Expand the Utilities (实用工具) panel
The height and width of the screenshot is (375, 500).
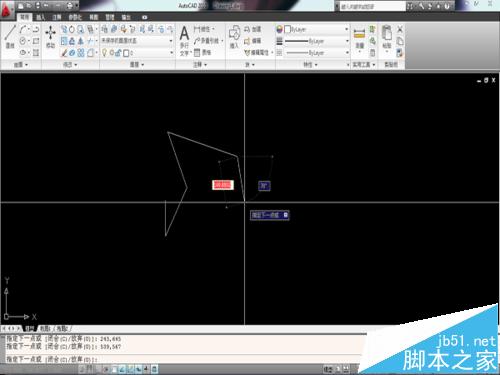364,65
